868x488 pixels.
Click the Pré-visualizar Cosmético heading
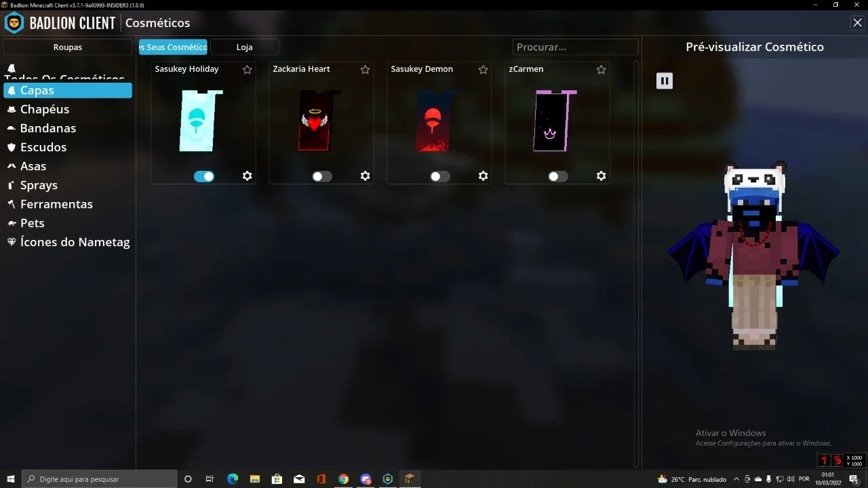tap(755, 47)
